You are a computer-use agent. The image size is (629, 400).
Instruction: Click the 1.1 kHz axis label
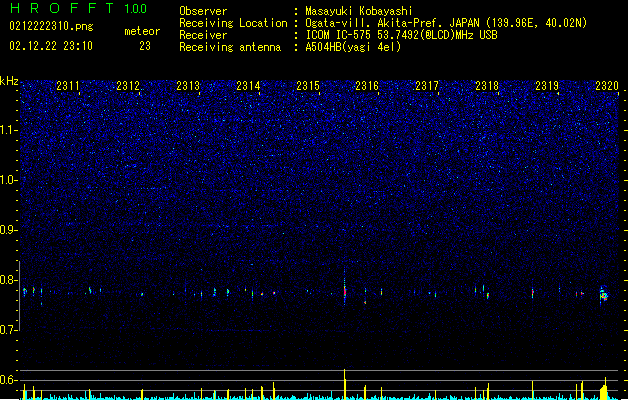(9, 130)
